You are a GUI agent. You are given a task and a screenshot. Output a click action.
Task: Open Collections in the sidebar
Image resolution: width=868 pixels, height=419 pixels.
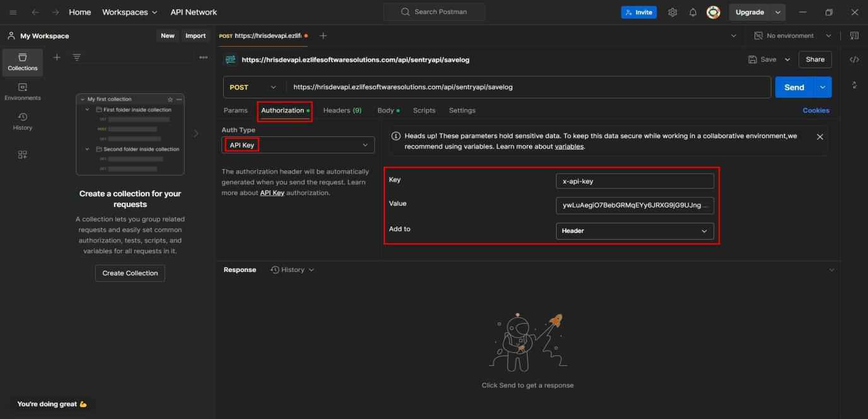click(x=23, y=62)
